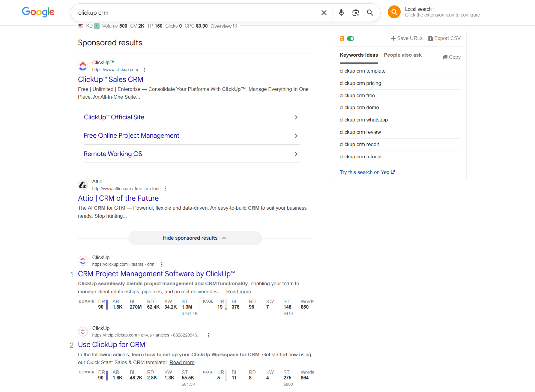Click the CPC $3.00 metric

click(x=196, y=26)
